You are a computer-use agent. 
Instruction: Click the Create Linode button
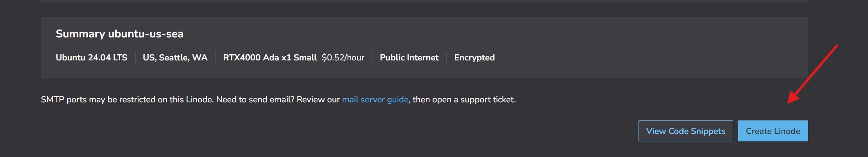pyautogui.click(x=773, y=131)
